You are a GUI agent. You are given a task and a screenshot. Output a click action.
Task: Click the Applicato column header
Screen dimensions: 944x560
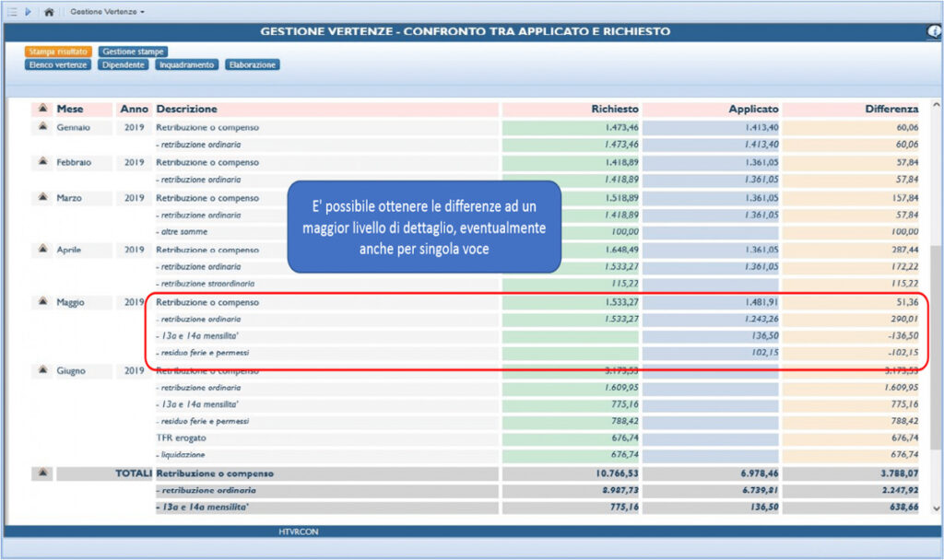tap(753, 109)
